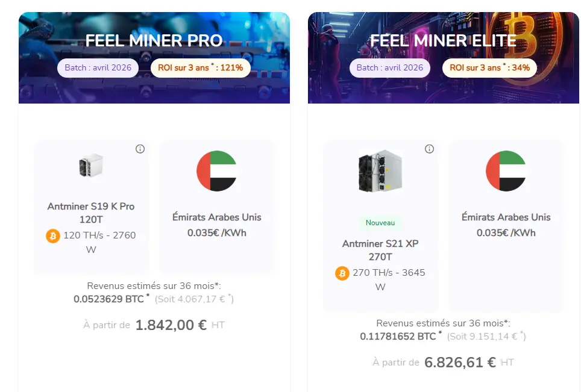Select the 6.826,61 € price
This screenshot has height=392, width=581.
click(460, 362)
